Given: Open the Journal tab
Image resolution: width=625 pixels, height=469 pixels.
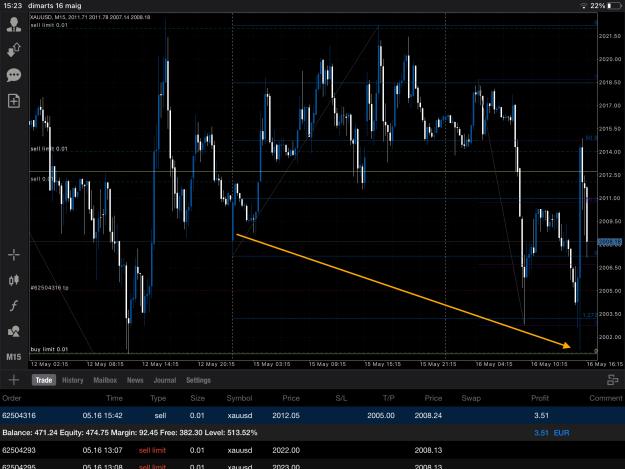Looking at the screenshot, I should pos(165,380).
